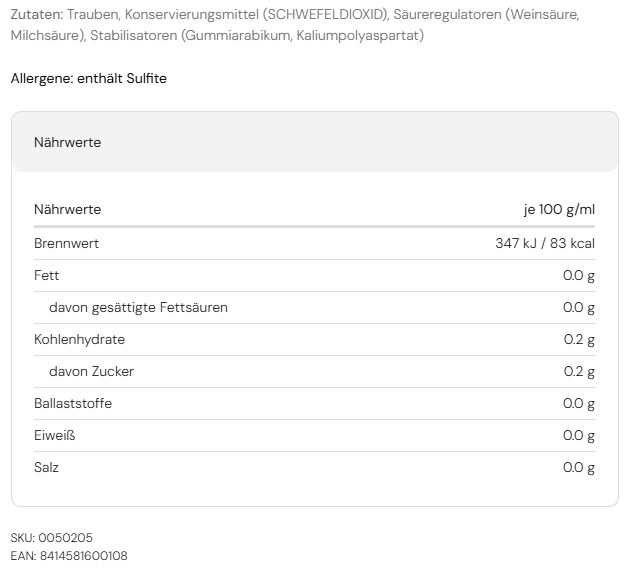
Task: Select the Ballaststoffe row label
Action: (73, 403)
